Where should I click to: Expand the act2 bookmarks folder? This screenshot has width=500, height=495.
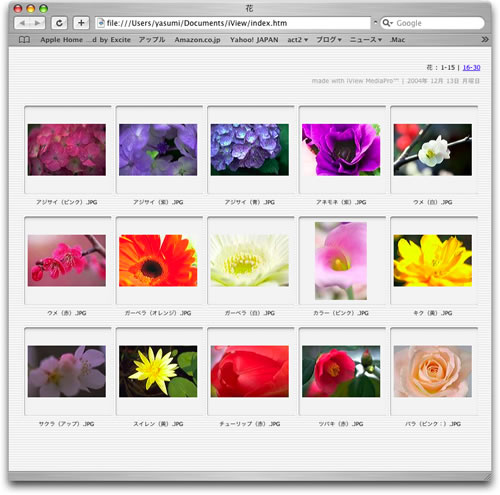click(x=297, y=40)
